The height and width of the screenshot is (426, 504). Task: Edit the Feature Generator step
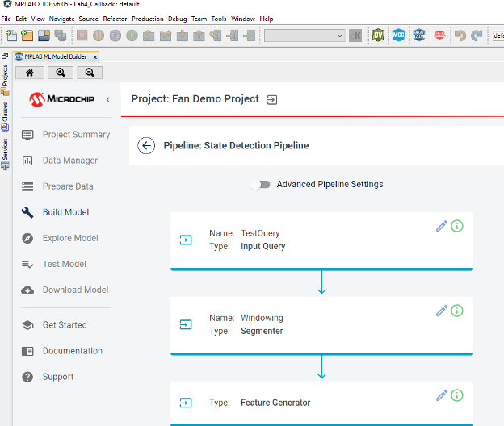point(441,395)
